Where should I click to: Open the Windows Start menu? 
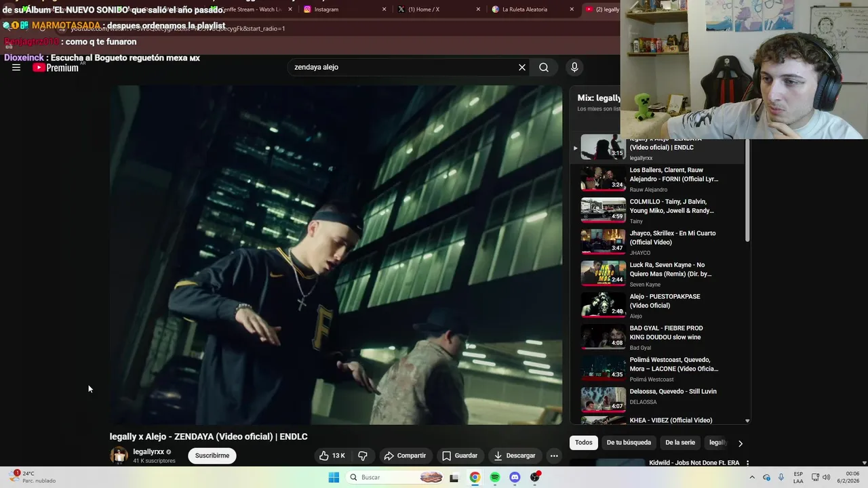[334, 477]
